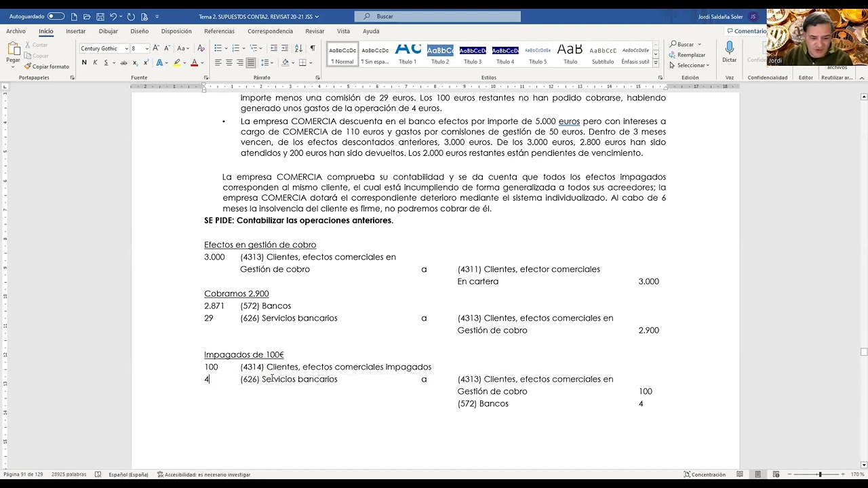Click the Reemplazar button
Viewport: 868px width, 488px height.
point(687,55)
